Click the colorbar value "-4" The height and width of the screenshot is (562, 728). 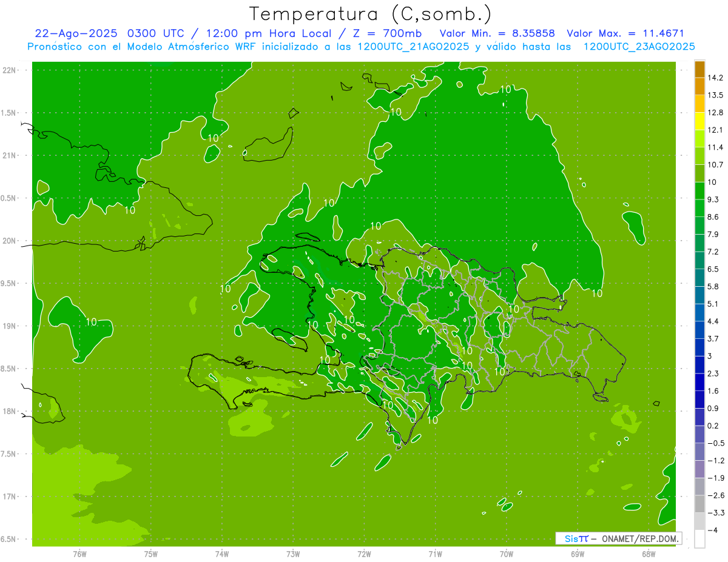pos(713,530)
